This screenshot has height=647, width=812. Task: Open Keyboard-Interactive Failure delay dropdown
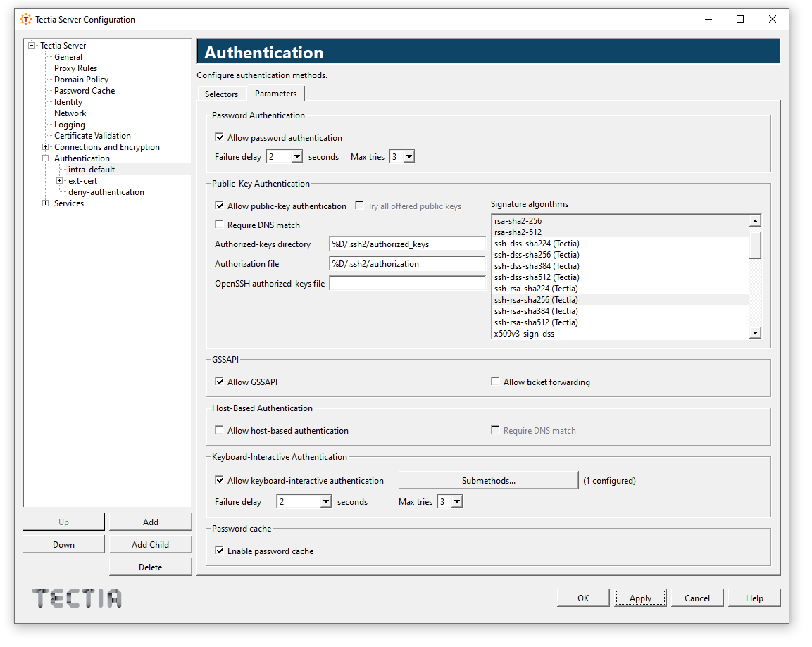coord(326,501)
